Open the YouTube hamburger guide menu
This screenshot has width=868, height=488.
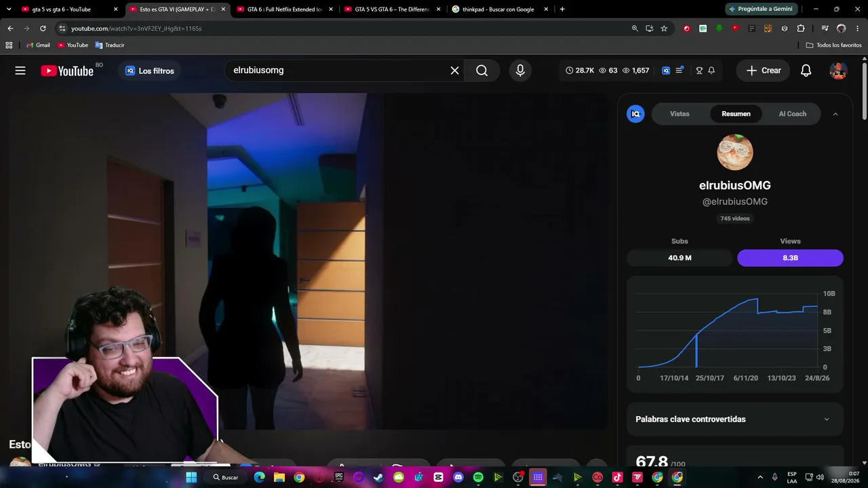click(20, 70)
